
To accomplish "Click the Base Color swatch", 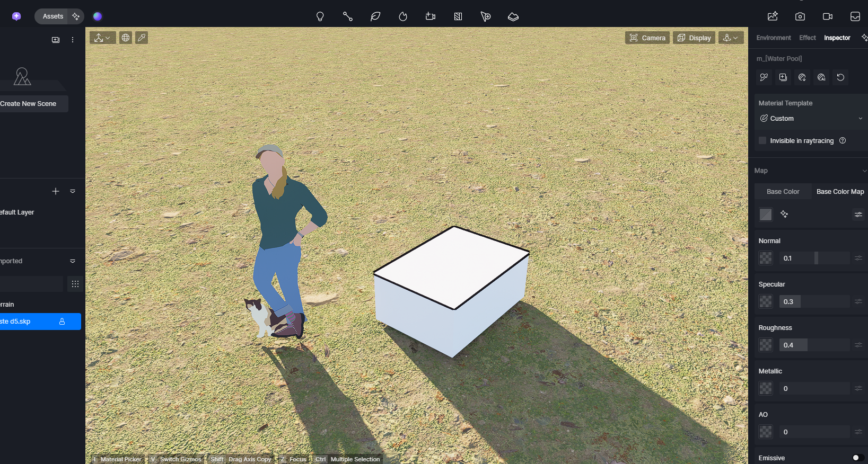I will coord(766,215).
